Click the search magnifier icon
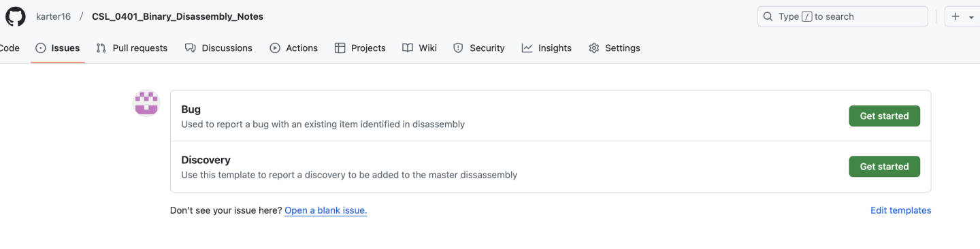The image size is (980, 249). pos(768,16)
